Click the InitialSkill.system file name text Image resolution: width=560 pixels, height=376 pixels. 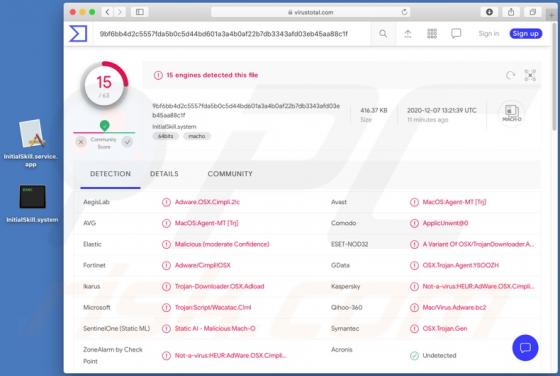point(174,127)
